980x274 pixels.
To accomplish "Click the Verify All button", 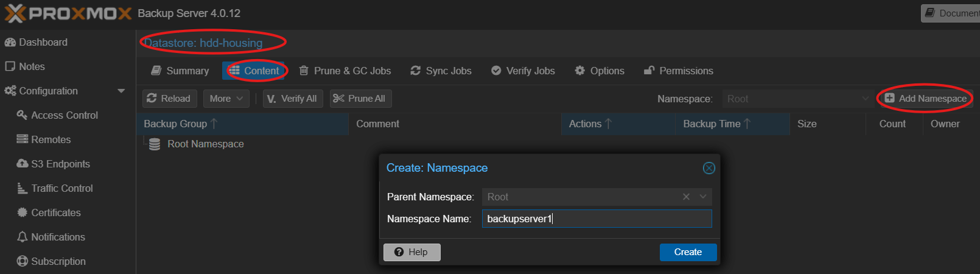I will (x=293, y=99).
